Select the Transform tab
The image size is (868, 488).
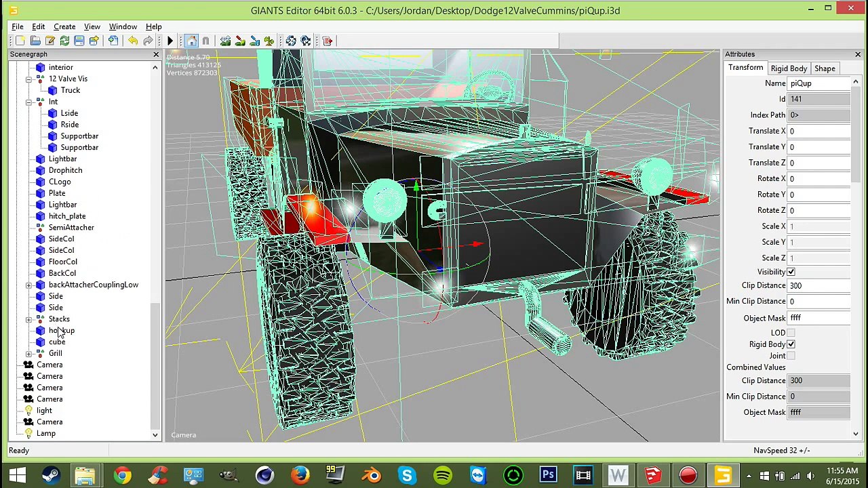point(745,68)
